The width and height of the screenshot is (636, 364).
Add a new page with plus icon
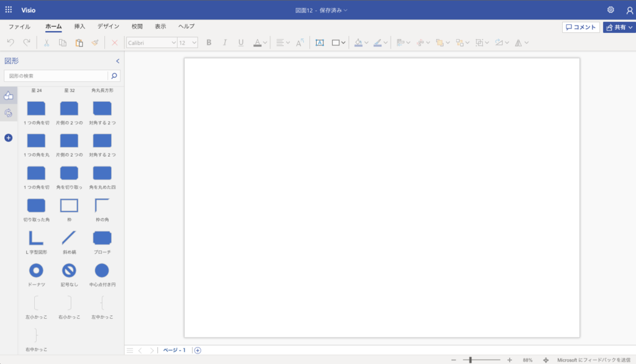(x=198, y=350)
